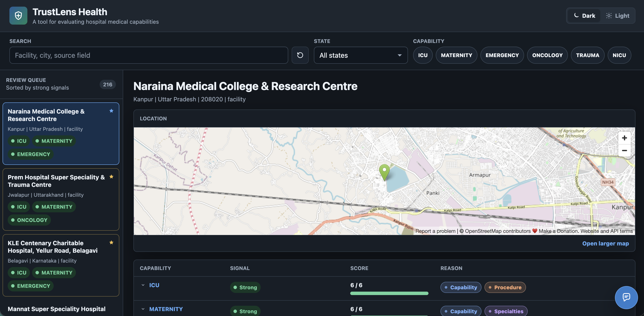Click the Strong signal badge for ICU
This screenshot has height=316, width=644.
[245, 287]
